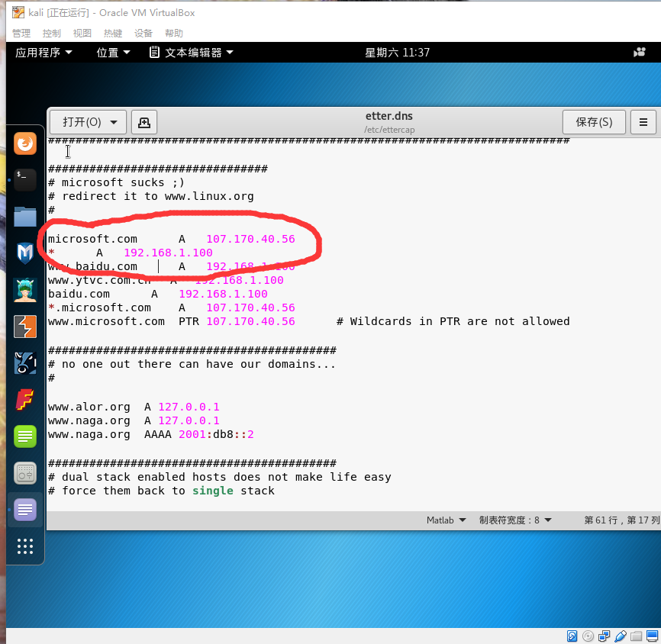661x644 pixels.
Task: Click VirtualBox USB device status icon
Action: coord(621,636)
